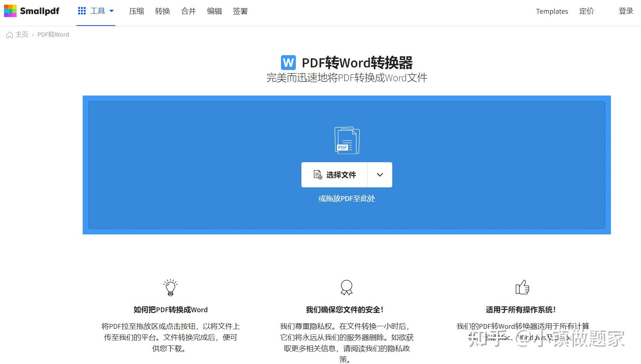
Task: Go to Templates page
Action: [552, 11]
